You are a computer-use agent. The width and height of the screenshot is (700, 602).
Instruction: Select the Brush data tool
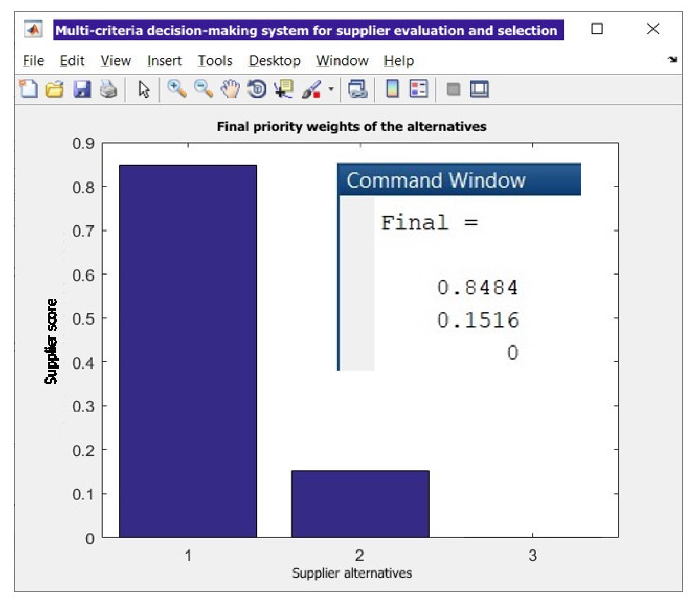pyautogui.click(x=311, y=89)
